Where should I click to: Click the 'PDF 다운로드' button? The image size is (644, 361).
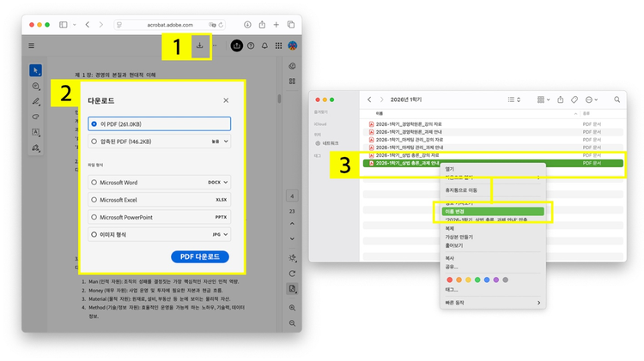point(200,256)
